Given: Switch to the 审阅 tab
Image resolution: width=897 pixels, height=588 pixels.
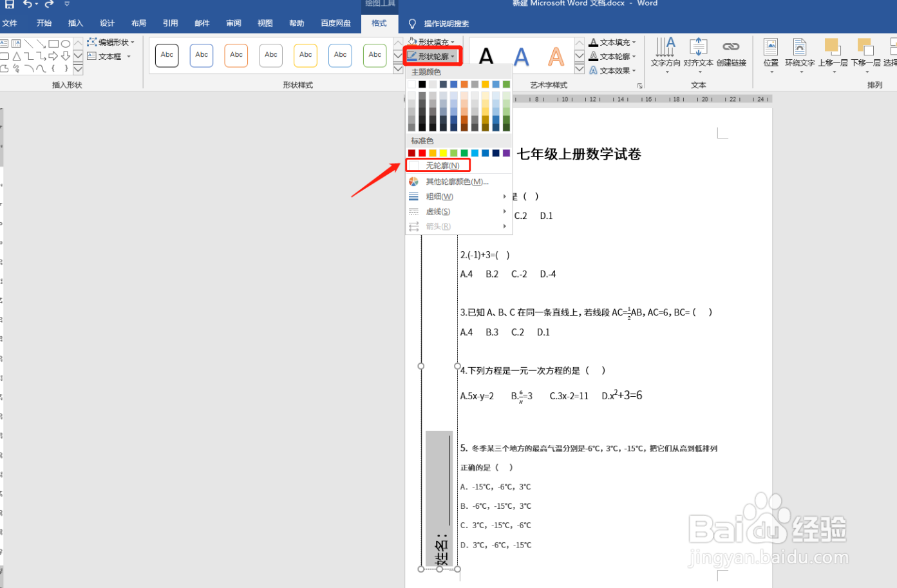Looking at the screenshot, I should [x=233, y=23].
